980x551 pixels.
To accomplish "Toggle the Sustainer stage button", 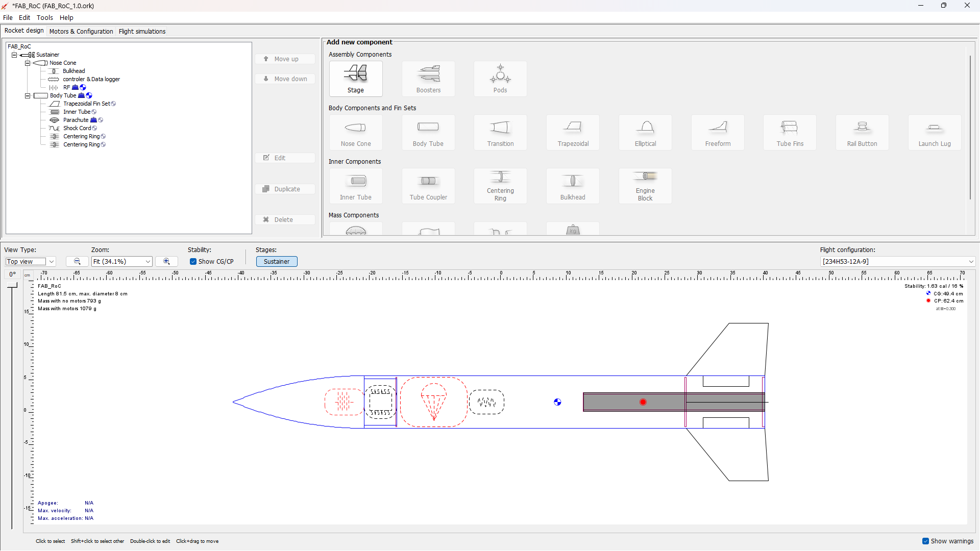I will tap(277, 261).
